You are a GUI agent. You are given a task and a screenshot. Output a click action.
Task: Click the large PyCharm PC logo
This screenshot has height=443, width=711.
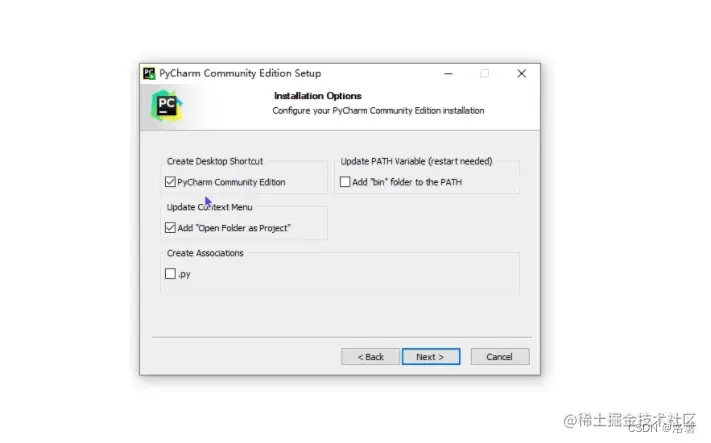[x=166, y=106]
